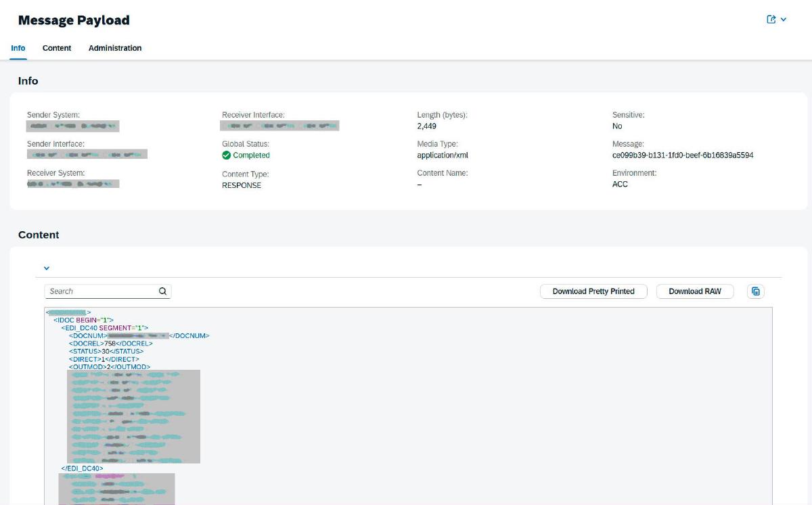The image size is (812, 505).
Task: Switch to the Info tab
Action: [x=18, y=48]
